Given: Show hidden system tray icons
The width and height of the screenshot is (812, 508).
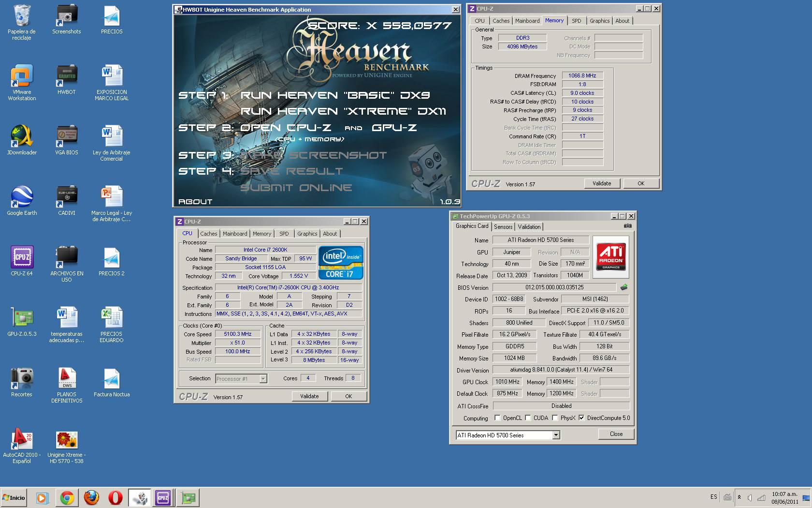Looking at the screenshot, I should coord(739,497).
